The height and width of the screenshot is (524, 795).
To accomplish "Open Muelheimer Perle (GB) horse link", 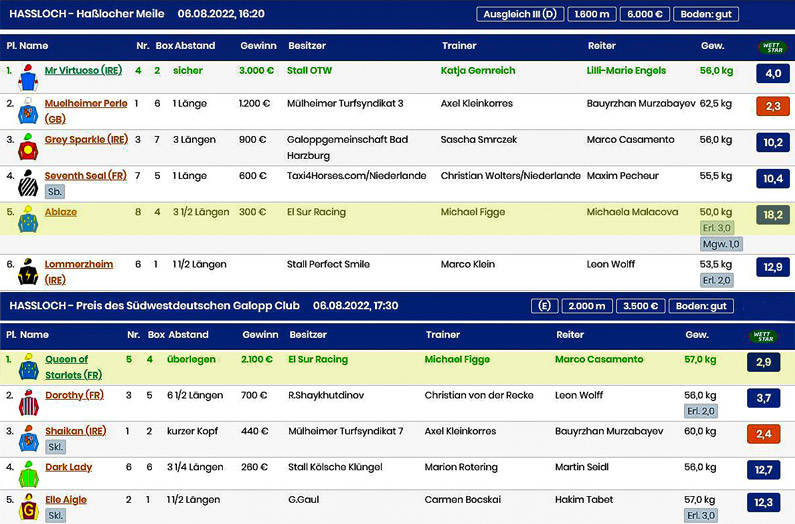I will (86, 111).
